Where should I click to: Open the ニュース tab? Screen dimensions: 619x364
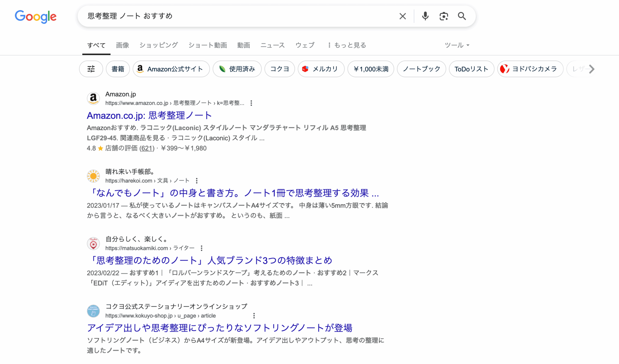coord(272,45)
